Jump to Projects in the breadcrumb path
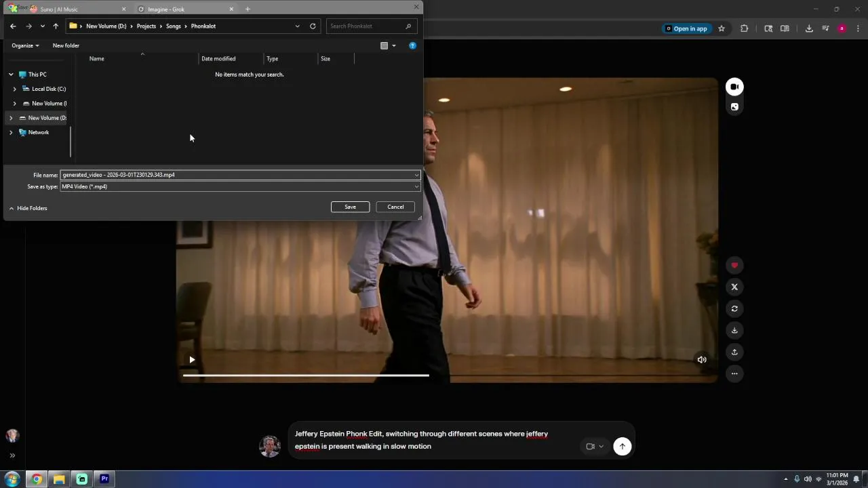Screen dimensions: 868x488 coord(146,26)
